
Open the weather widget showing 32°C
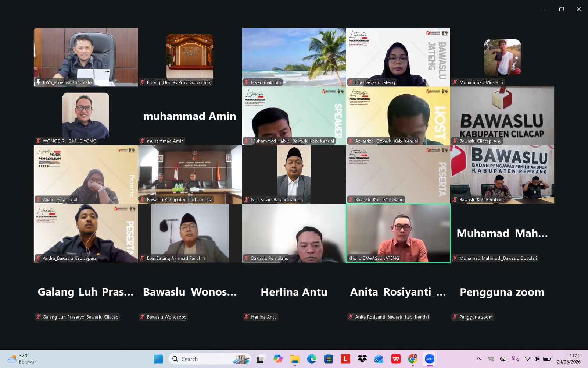click(23, 359)
